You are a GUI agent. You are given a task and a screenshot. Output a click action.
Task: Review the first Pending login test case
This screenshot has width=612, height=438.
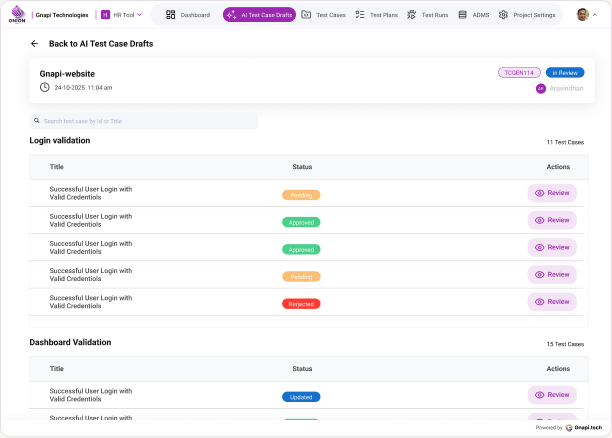[x=552, y=193]
